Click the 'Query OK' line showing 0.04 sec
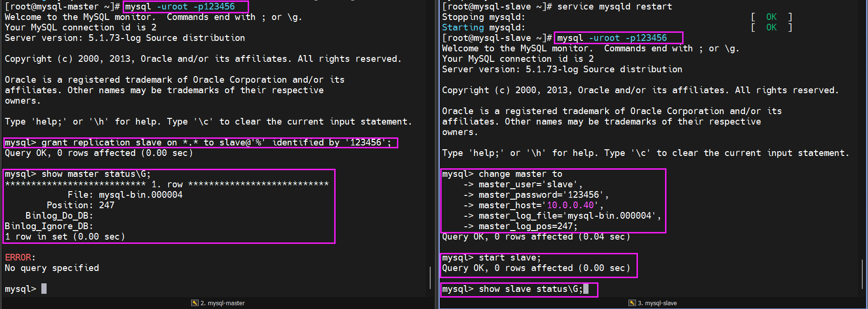Image resolution: width=868 pixels, height=309 pixels. [x=536, y=237]
